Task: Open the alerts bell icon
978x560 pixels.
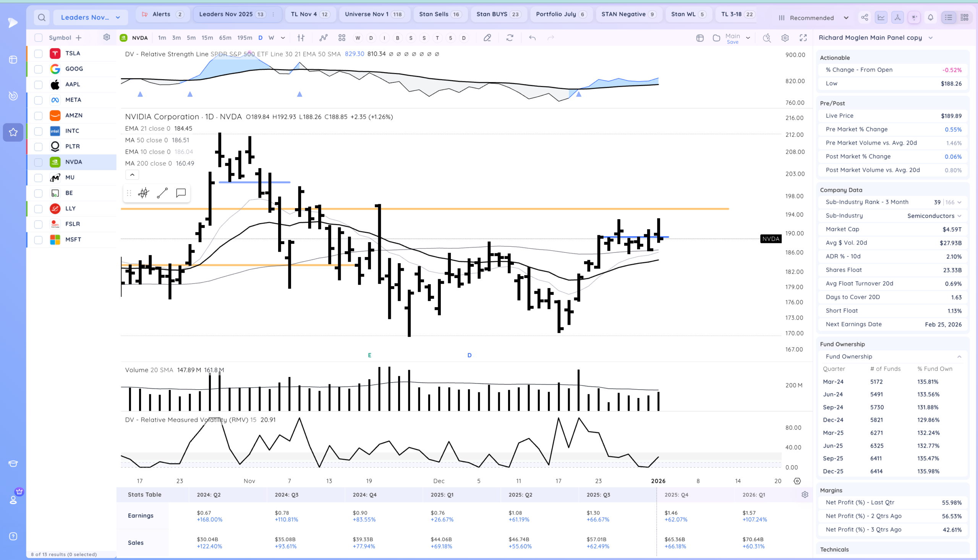Action: click(930, 17)
